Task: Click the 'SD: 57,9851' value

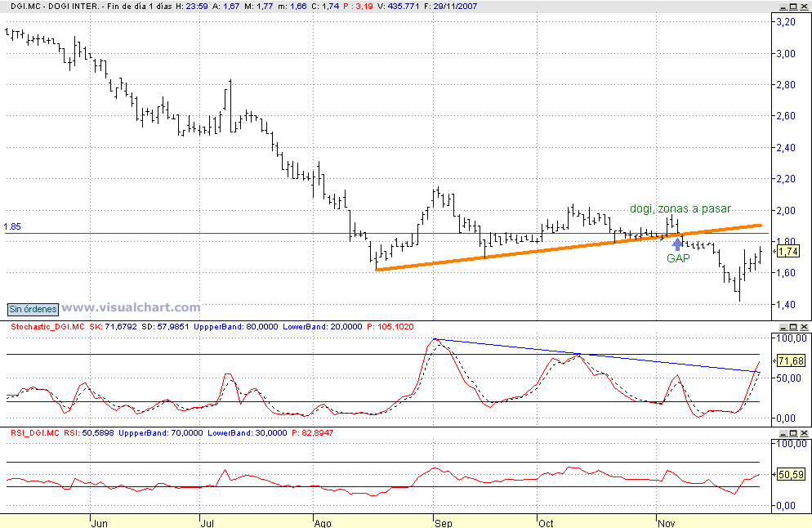Action: point(165,326)
